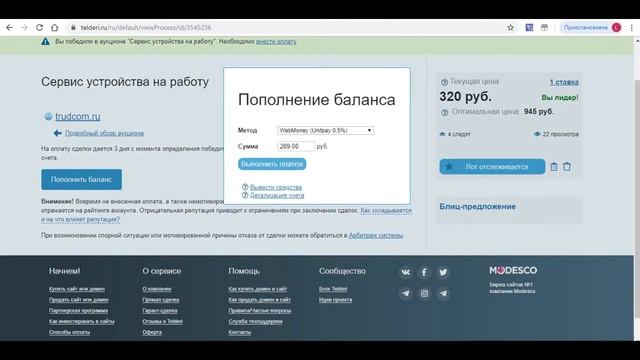The height and width of the screenshot is (360, 640).
Task: Open footer link 'Продать сайт или домен'
Action: coord(79,300)
